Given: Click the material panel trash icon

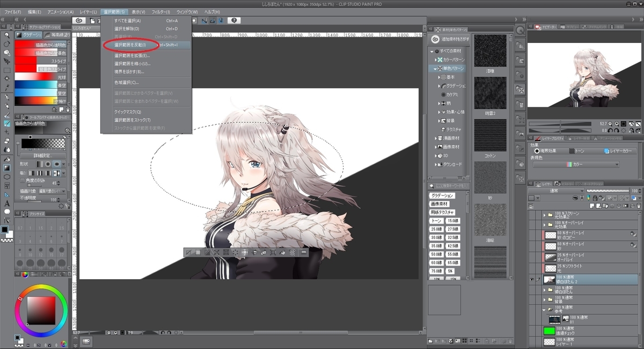Looking at the screenshot, I should 510,341.
